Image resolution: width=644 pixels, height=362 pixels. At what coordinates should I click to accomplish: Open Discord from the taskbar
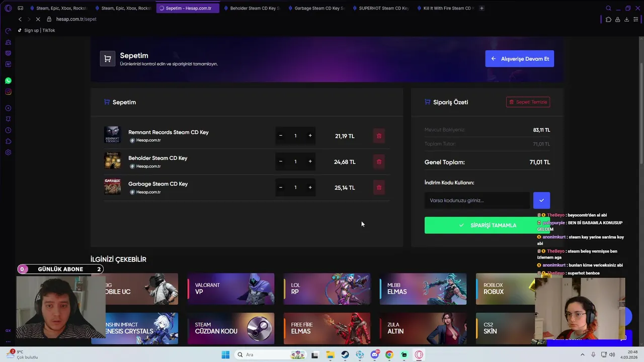tap(374, 354)
